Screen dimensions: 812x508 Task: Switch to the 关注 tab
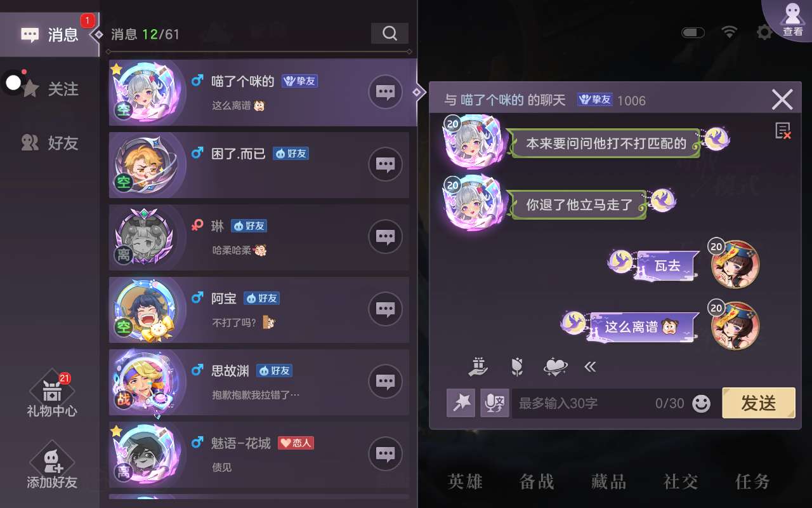click(50, 89)
